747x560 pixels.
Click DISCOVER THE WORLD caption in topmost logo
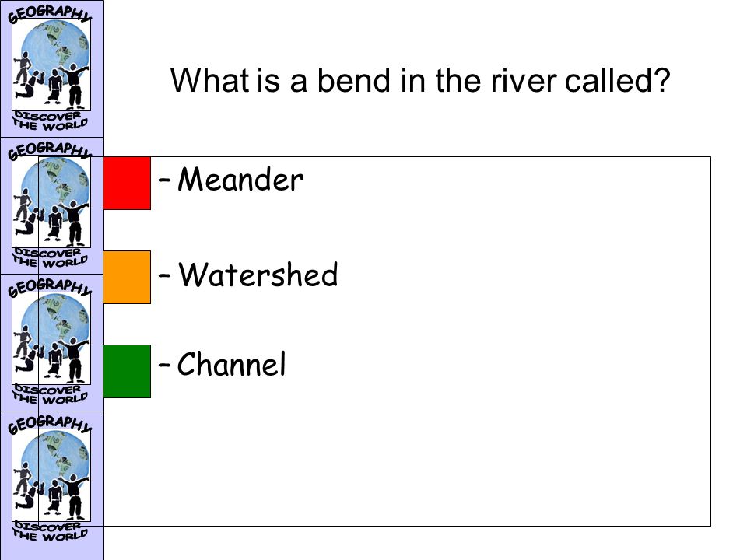click(x=50, y=121)
